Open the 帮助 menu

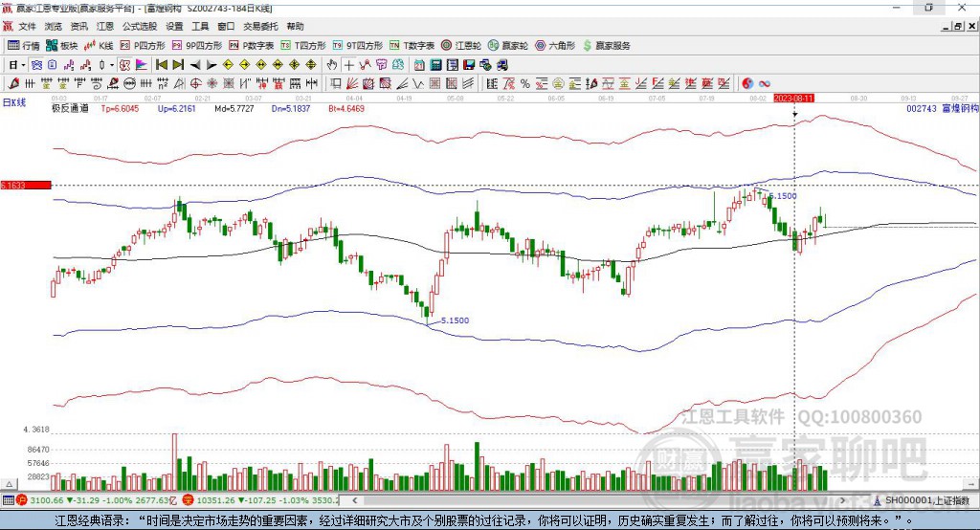click(295, 26)
